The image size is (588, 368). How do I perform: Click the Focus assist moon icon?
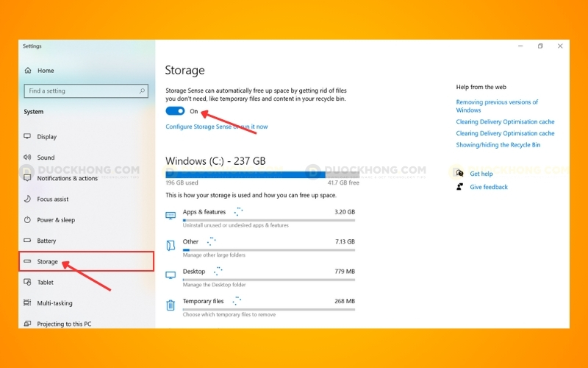(28, 199)
